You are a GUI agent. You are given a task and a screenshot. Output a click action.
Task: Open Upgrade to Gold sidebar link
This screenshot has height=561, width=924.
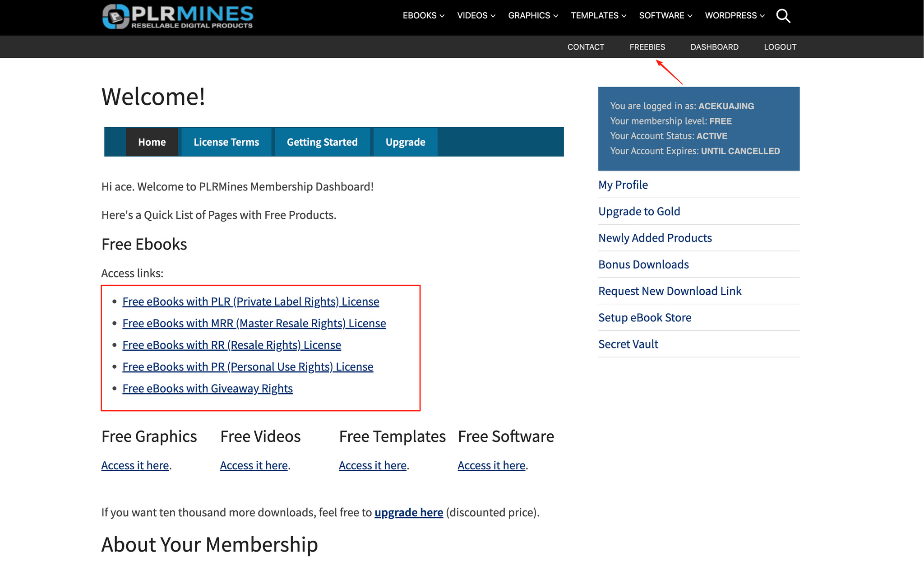[639, 211]
